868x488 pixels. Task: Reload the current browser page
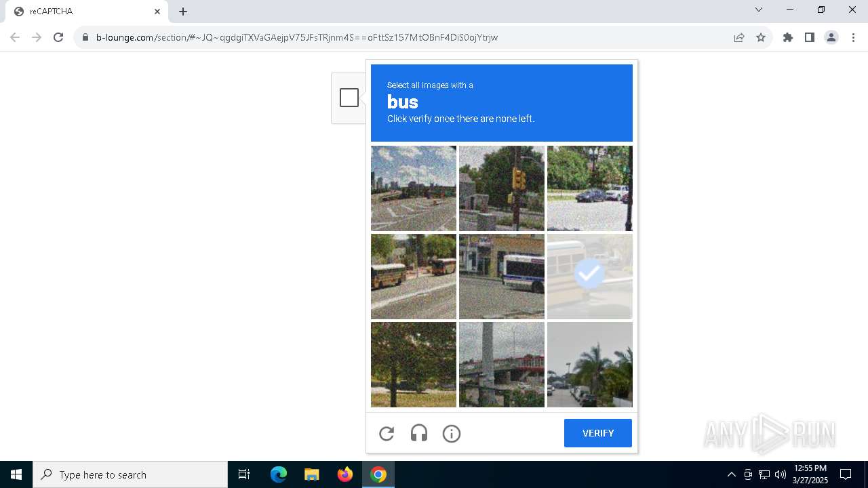[x=58, y=37]
